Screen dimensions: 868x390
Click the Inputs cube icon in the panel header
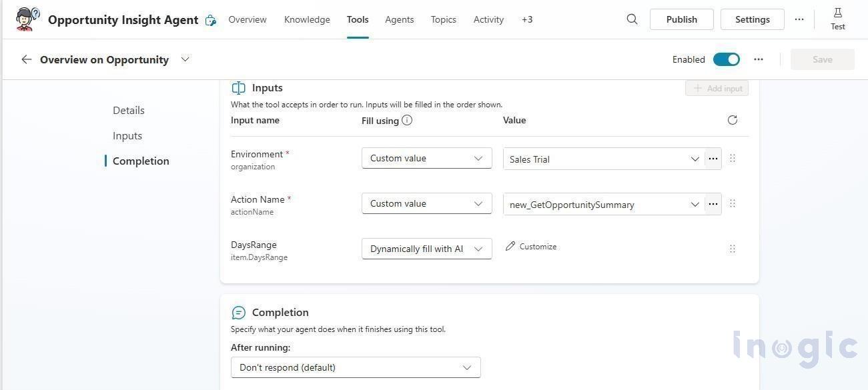(238, 87)
